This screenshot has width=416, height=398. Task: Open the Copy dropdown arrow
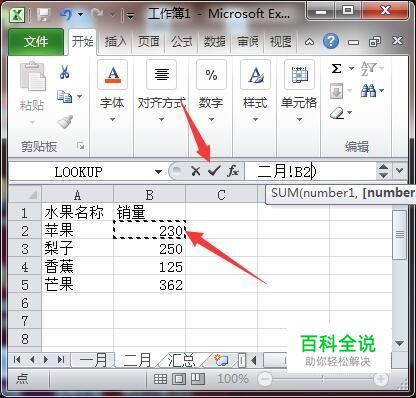[x=79, y=97]
